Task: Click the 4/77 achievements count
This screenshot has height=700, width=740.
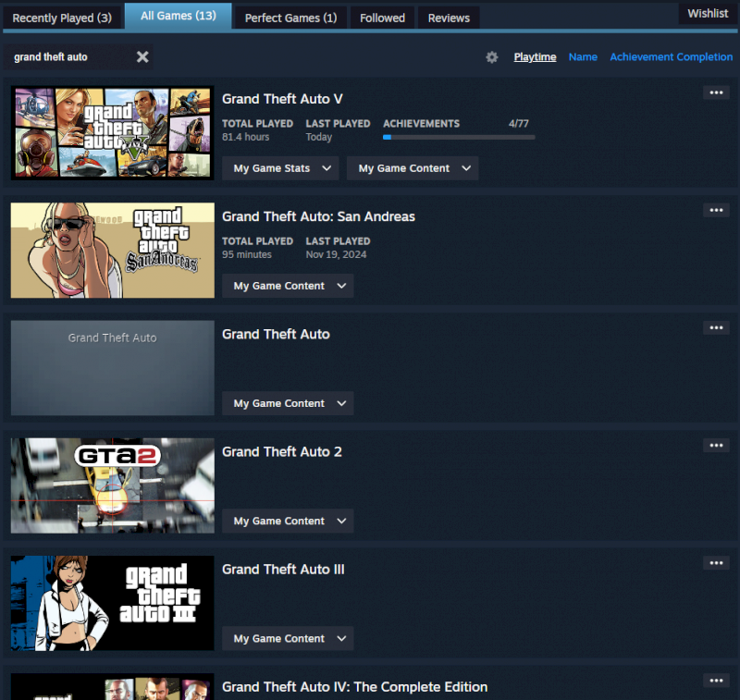Action: pos(518,124)
